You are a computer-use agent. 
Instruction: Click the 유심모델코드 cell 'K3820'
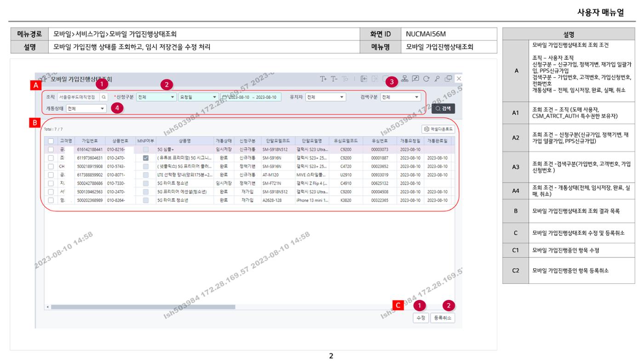pyautogui.click(x=346, y=200)
